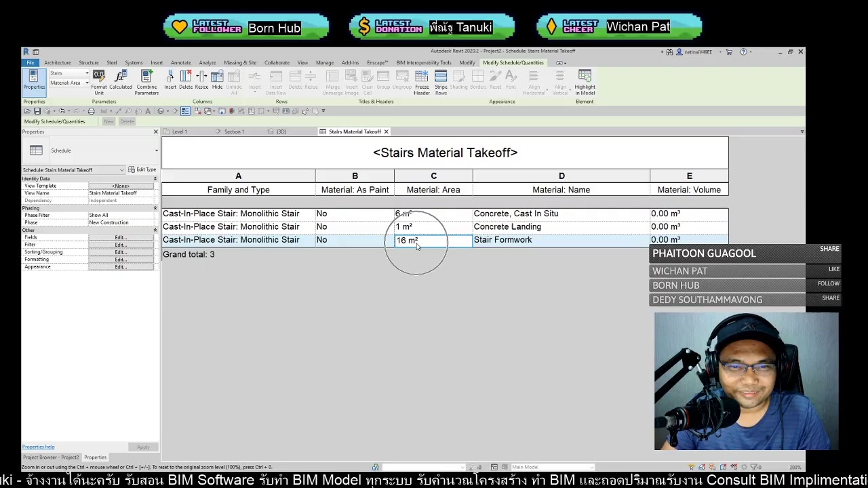Click the Print icon in quick access
Screen dimensions: 868x488
pos(91,111)
